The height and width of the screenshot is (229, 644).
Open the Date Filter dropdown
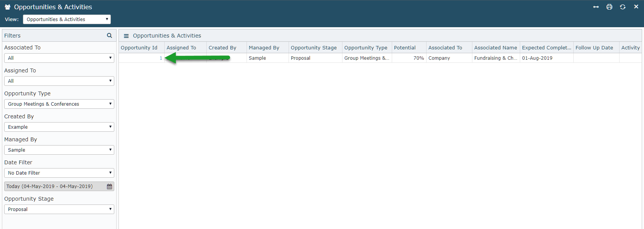point(59,173)
